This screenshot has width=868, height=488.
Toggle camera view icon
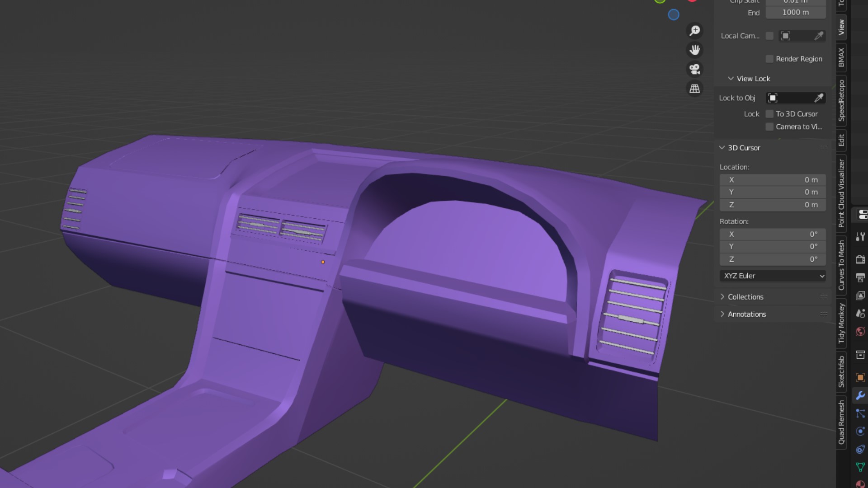[x=694, y=70]
